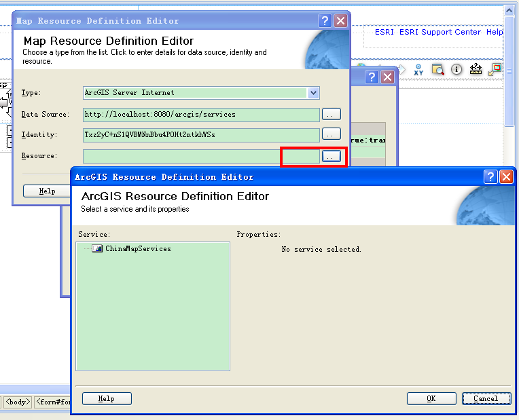Toggle the overview map tool
This screenshot has width=519, height=420.
[x=495, y=69]
